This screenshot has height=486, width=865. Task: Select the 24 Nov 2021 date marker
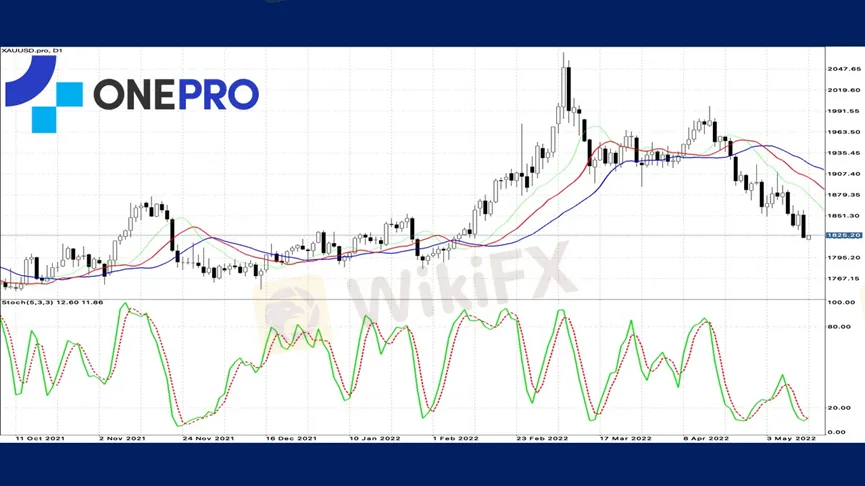[208, 439]
